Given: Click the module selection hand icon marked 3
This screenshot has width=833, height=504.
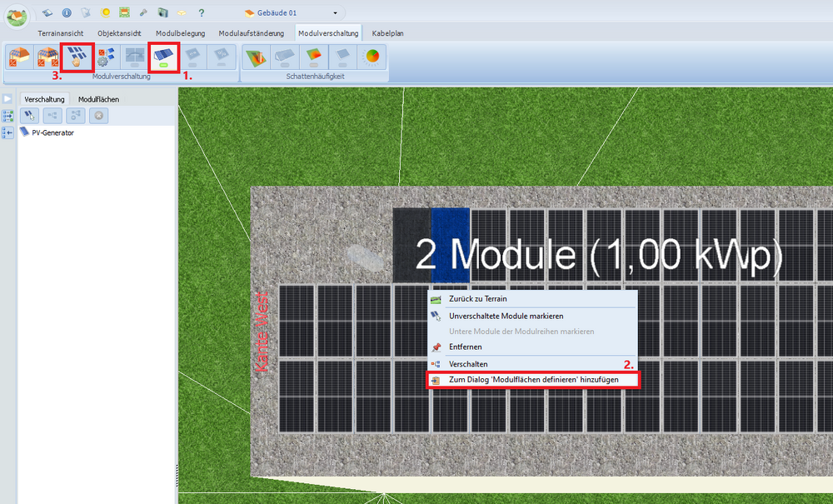Looking at the screenshot, I should (76, 57).
